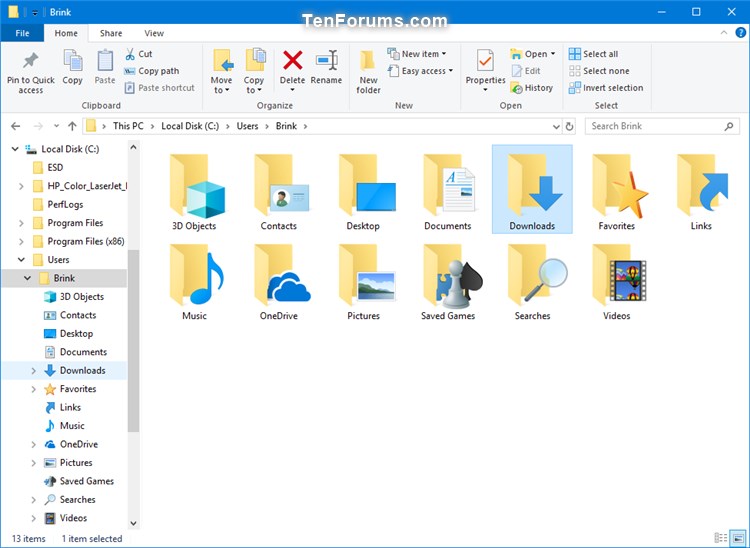Select Saved Games in navigation tree
The width and height of the screenshot is (750, 548).
tap(87, 481)
